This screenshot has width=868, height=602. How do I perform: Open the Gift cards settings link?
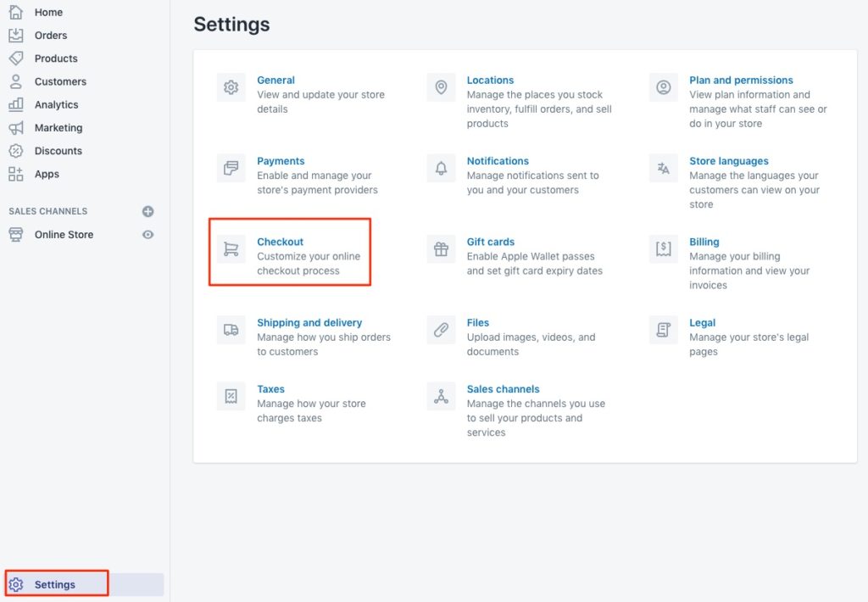[491, 242]
